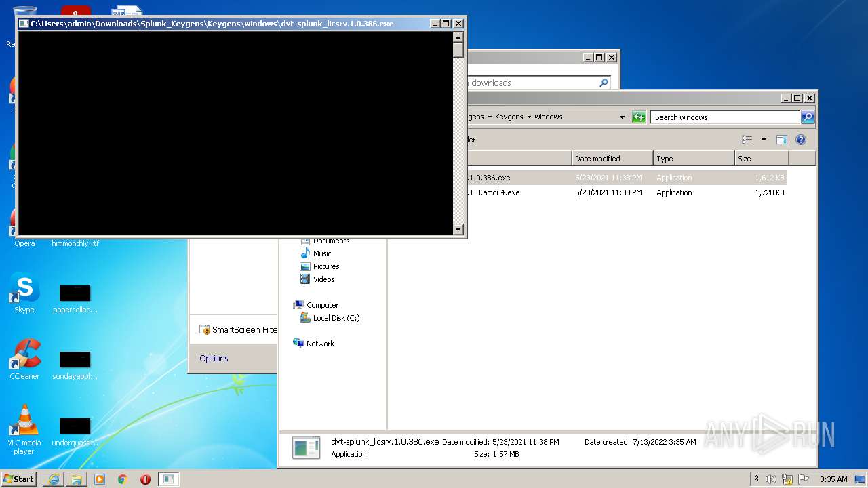This screenshot has width=868, height=488.
Task: Open Local Disk (C:) in navigation pane
Action: [330, 318]
